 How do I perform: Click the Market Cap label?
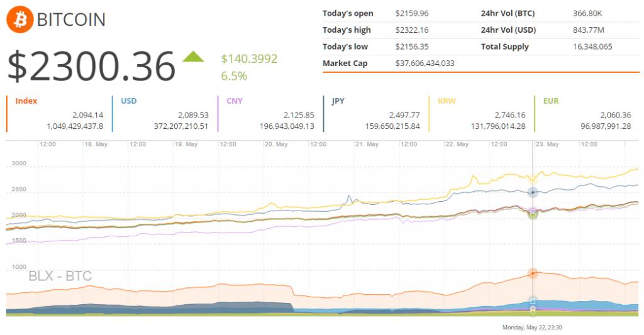coord(345,63)
